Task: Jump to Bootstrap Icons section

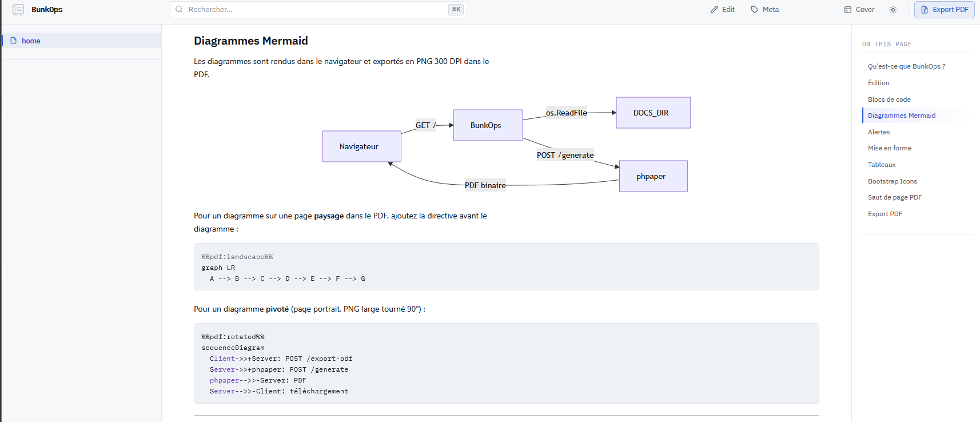Action: click(x=892, y=181)
